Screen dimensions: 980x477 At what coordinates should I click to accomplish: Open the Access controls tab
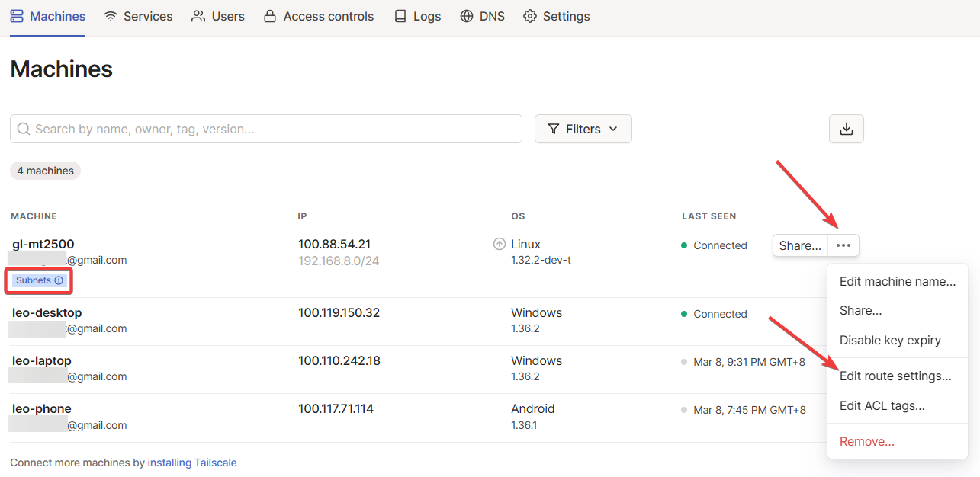319,16
